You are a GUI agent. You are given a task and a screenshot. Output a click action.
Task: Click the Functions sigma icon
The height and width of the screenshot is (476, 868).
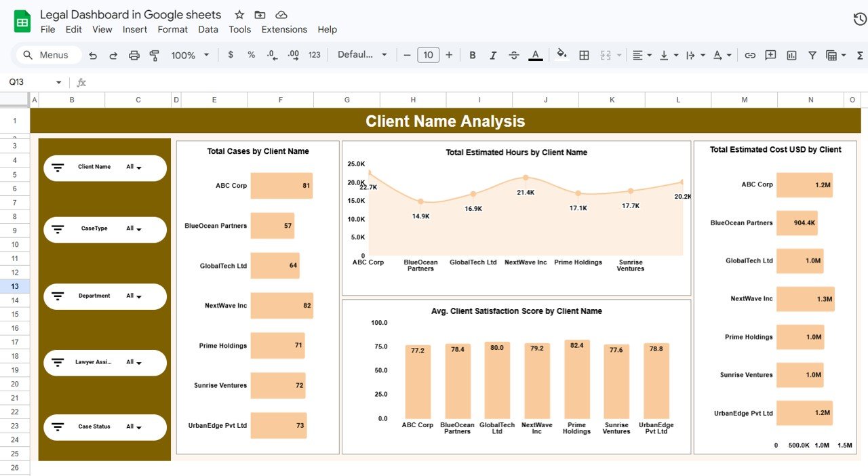[861, 55]
